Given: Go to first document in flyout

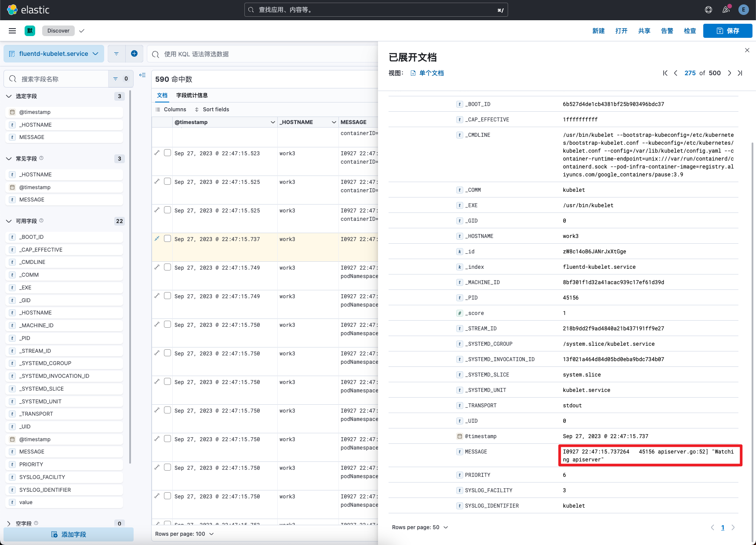Looking at the screenshot, I should pyautogui.click(x=665, y=73).
